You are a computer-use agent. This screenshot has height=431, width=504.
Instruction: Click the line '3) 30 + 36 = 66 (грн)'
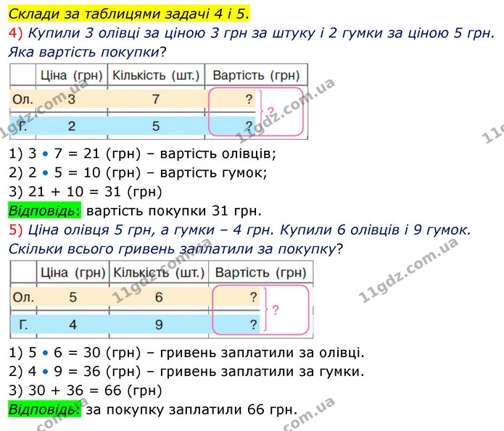(85, 390)
